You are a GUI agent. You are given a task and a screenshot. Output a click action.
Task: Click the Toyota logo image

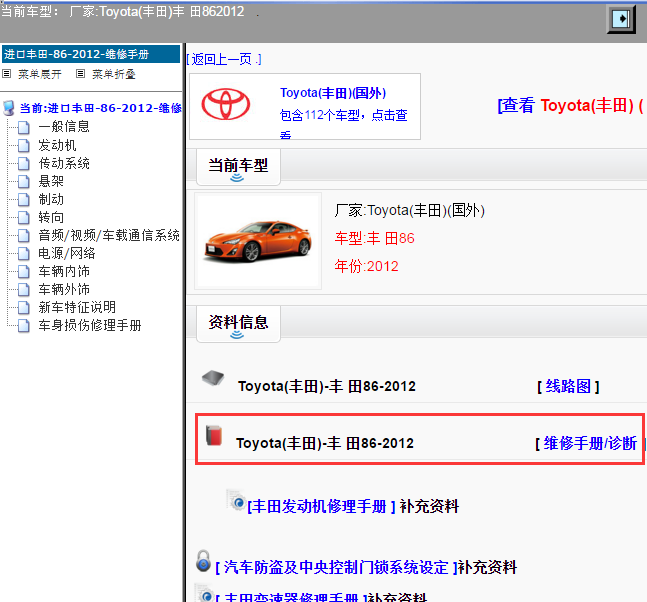[226, 104]
